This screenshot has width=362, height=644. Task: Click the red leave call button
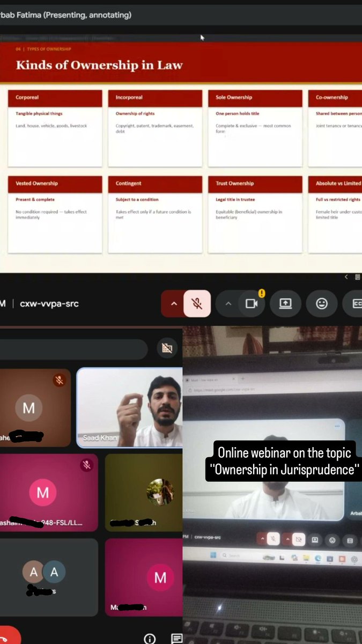click(x=8, y=636)
